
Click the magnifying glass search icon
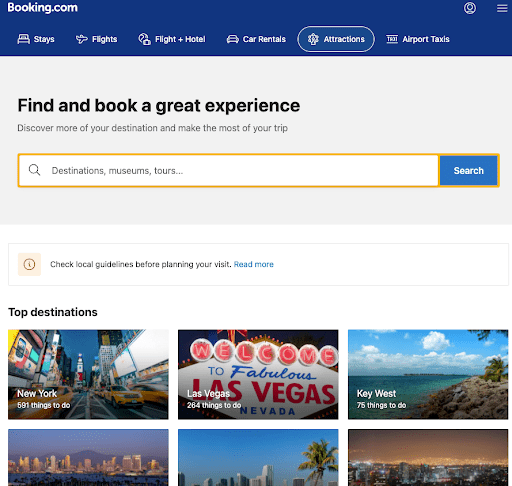34,170
